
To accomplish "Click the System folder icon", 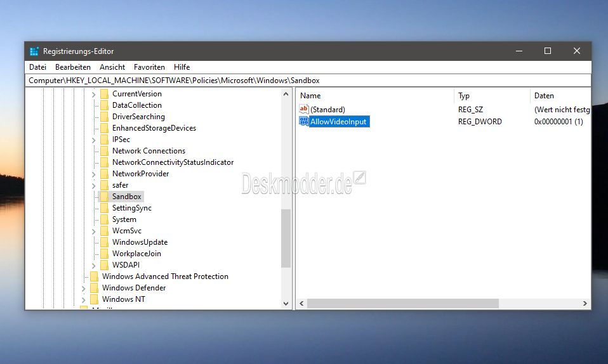I will pyautogui.click(x=104, y=219).
